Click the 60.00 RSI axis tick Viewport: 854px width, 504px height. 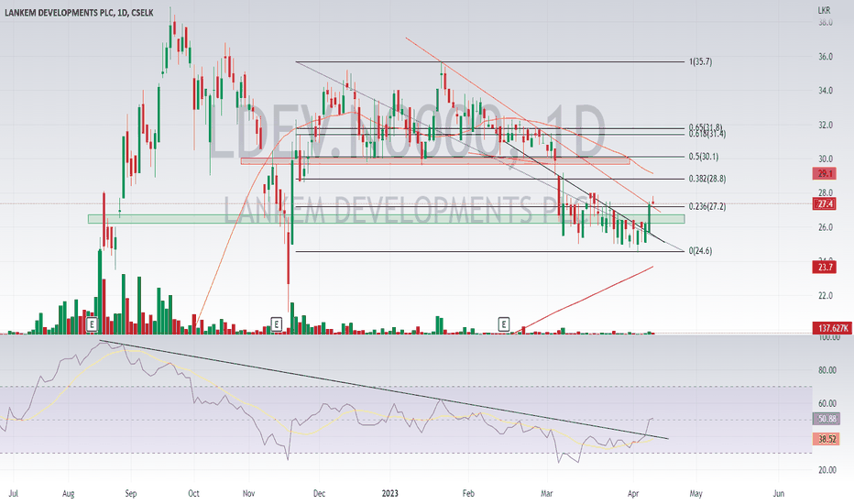click(x=827, y=404)
